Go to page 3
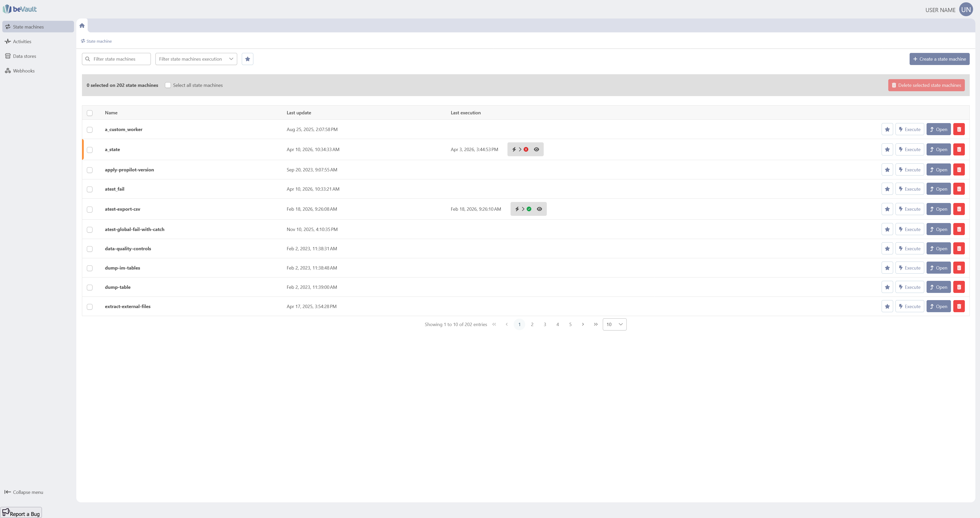This screenshot has width=980, height=518. click(x=545, y=325)
